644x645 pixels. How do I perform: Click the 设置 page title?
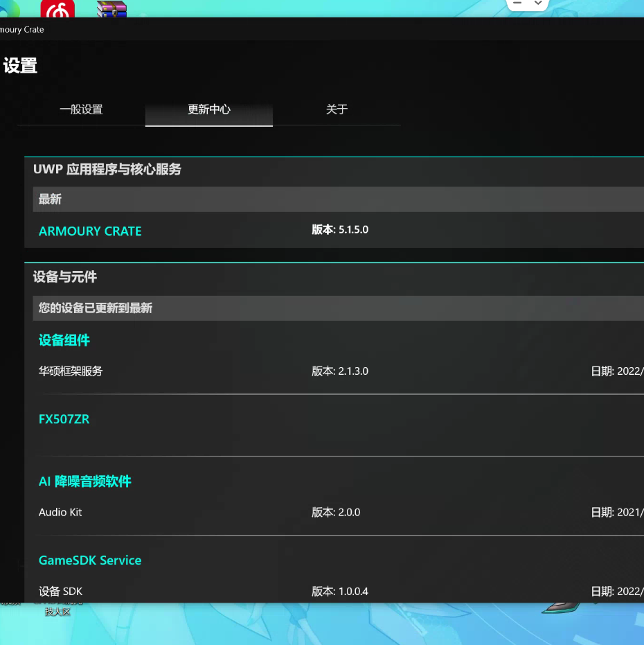[20, 66]
